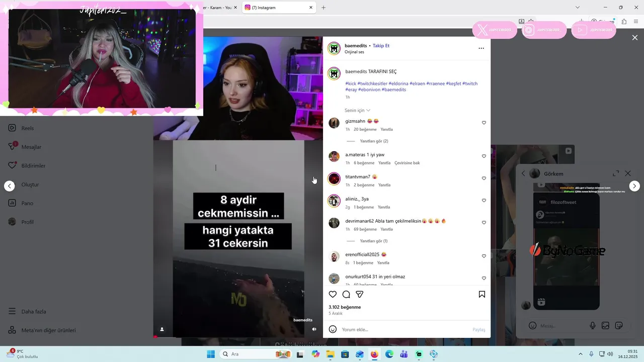
Task: Open Teams icon in taskbar
Action: point(404,354)
